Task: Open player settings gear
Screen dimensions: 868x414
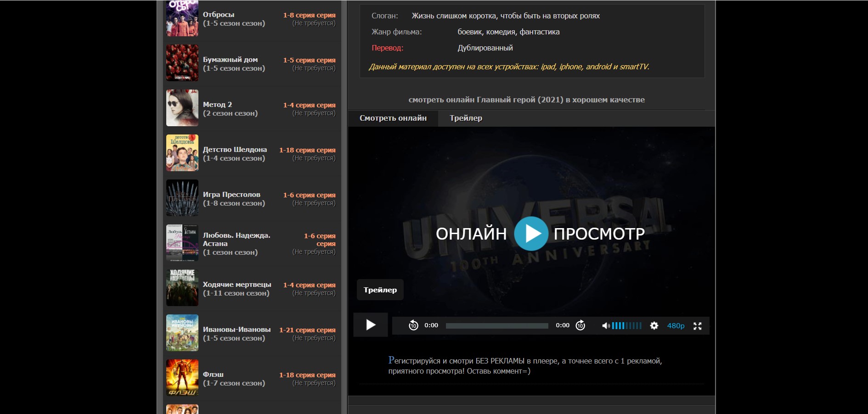Action: [654, 325]
